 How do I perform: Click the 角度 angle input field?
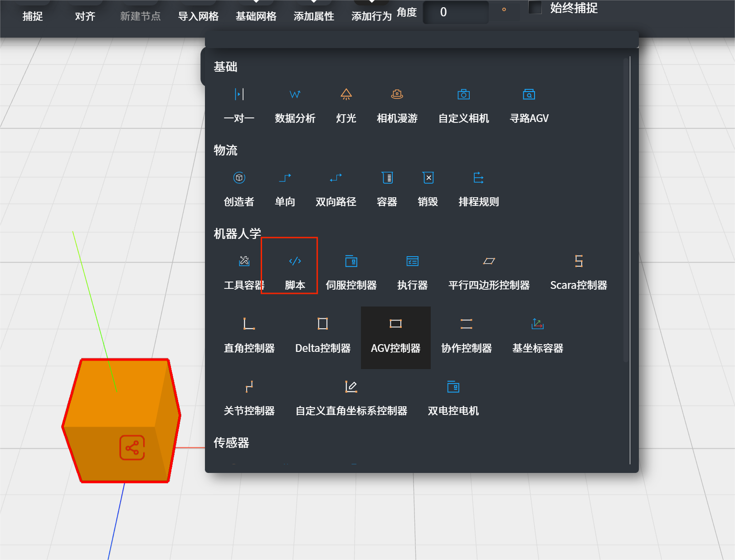point(455,12)
